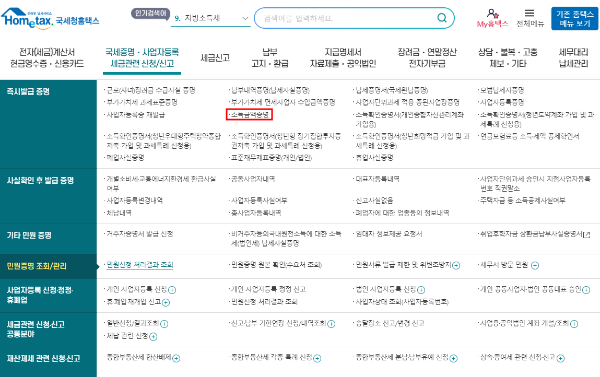The height and width of the screenshot is (377, 600).
Task: Click info icon beside 개인 공동사업자·법인 공동대표 승인
Action: click(x=586, y=290)
